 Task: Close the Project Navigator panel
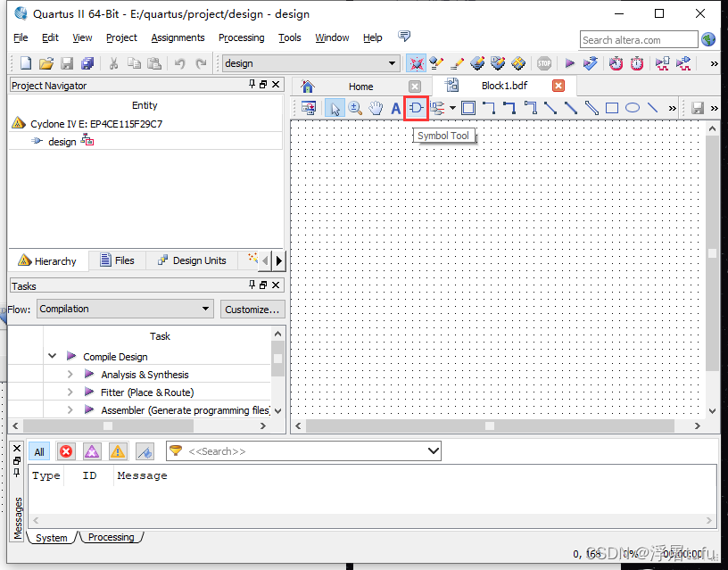276,84
